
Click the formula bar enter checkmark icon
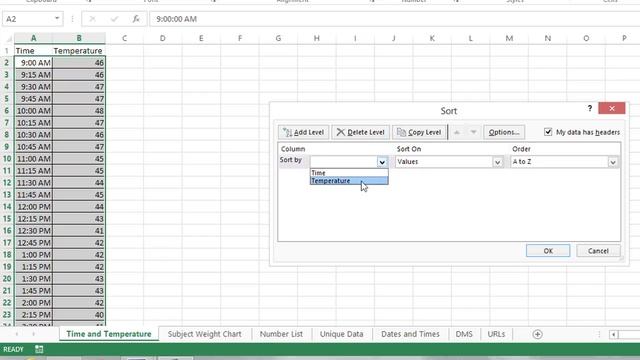tap(114, 19)
